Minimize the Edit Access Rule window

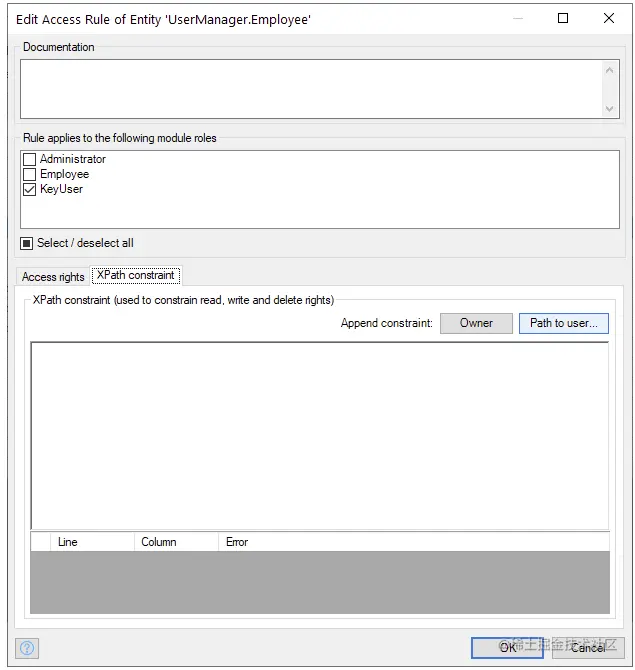[517, 18]
